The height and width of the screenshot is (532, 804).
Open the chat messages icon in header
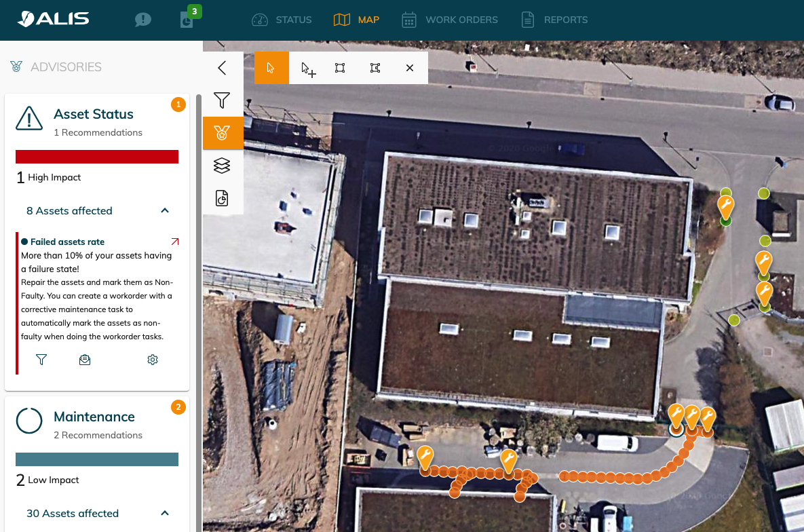pos(143,20)
